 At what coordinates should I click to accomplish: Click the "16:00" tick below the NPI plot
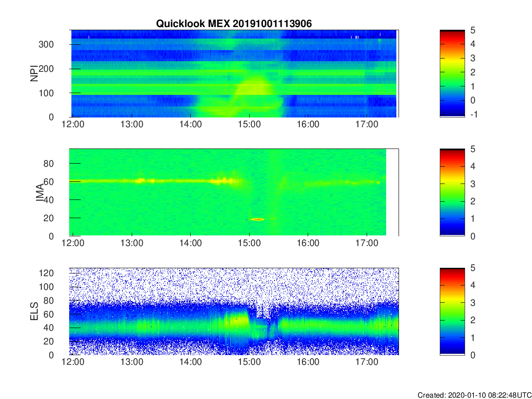[x=308, y=125]
